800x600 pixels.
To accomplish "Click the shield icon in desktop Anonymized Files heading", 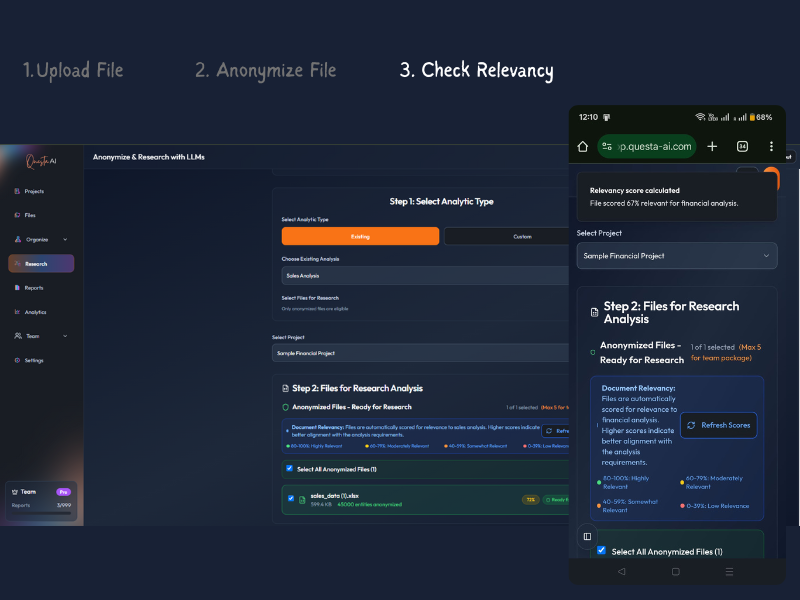I will pyautogui.click(x=286, y=407).
